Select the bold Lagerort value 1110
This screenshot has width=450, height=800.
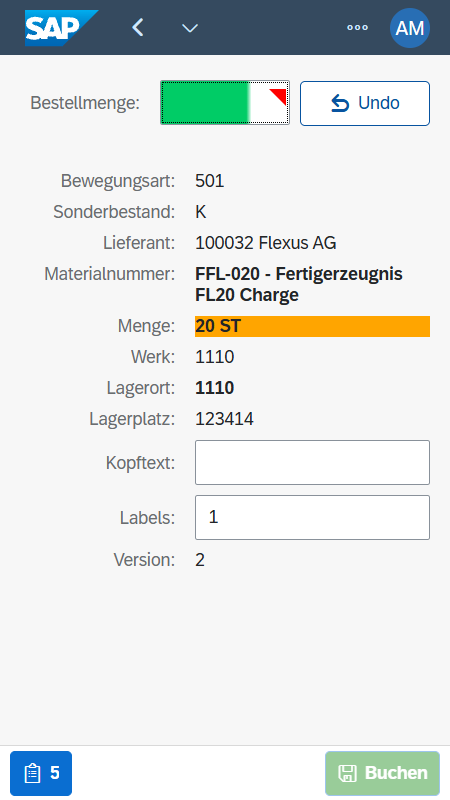[x=215, y=388]
